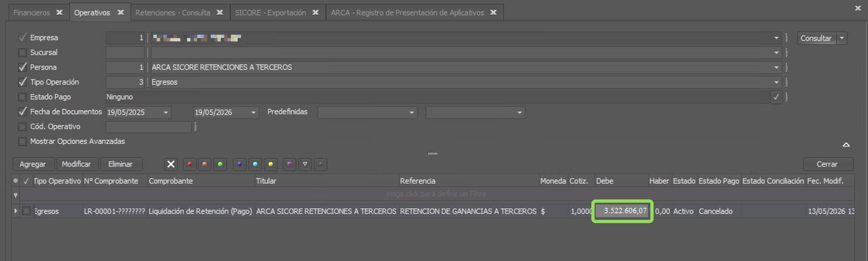Collapse the filter panel with the up chevron

846,145
